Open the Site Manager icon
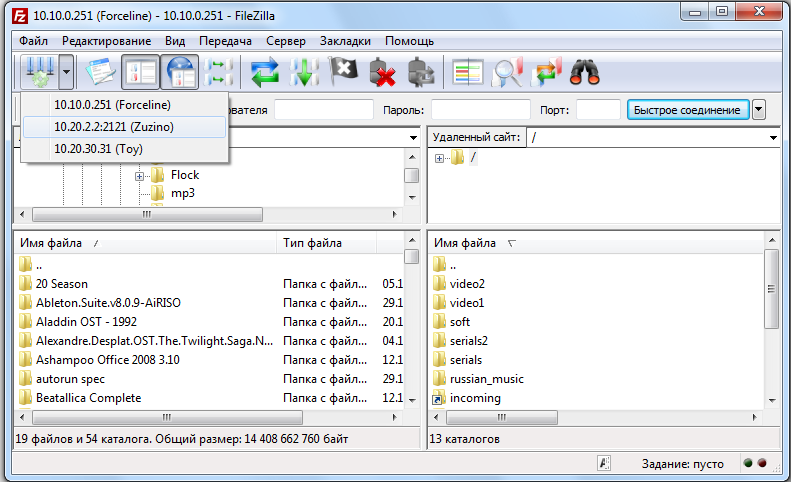The width and height of the screenshot is (791, 482). click(x=40, y=72)
